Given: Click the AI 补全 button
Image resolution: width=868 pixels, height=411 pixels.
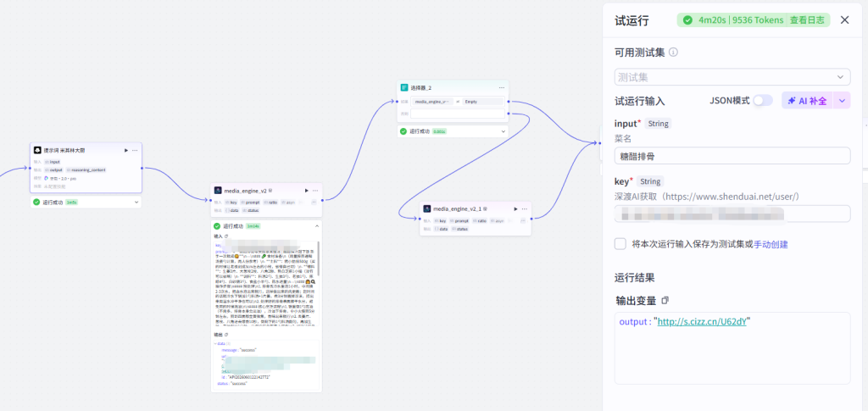Looking at the screenshot, I should point(808,101).
